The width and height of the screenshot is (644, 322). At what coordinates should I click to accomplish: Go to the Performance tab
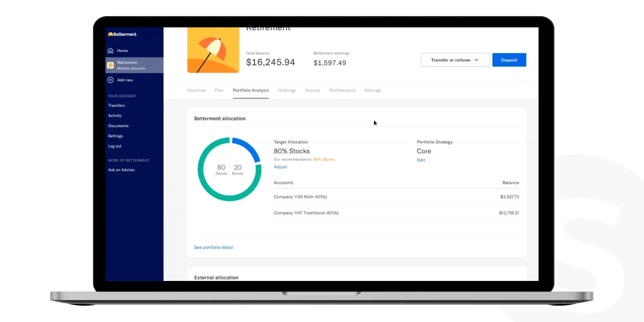[342, 90]
